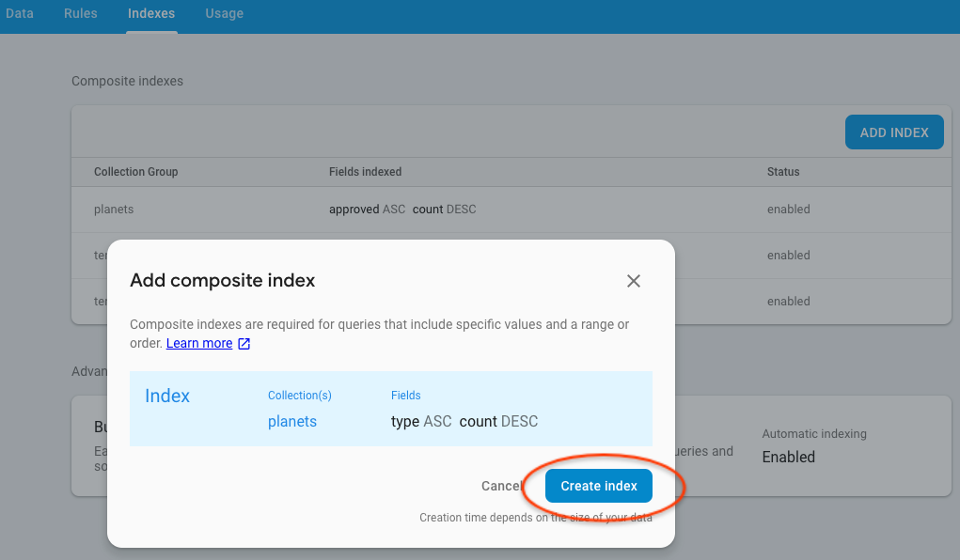Switch to the Data tab
Viewport: 960px width, 560px height.
[x=20, y=14]
